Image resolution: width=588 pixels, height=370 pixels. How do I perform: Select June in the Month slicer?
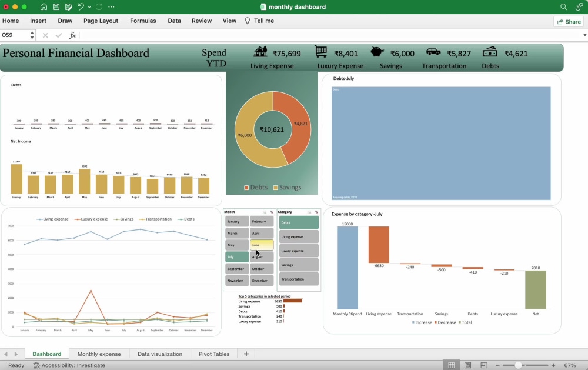(x=260, y=244)
